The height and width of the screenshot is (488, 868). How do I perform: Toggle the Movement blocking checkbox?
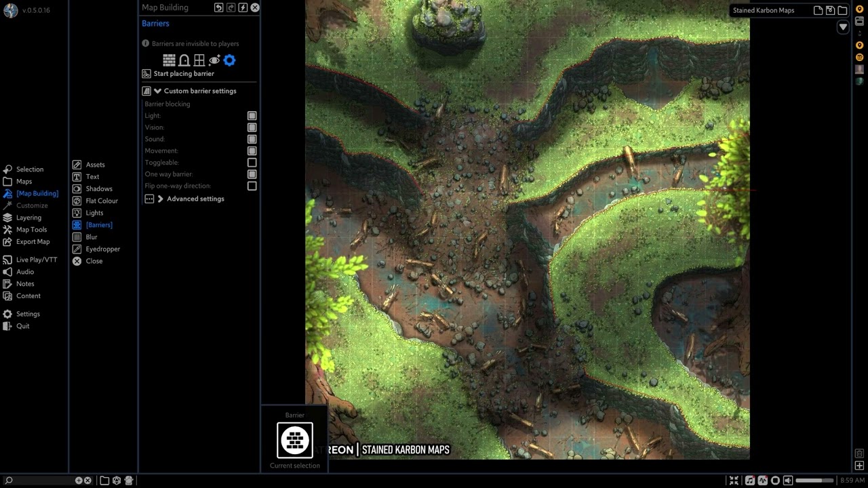coord(252,151)
